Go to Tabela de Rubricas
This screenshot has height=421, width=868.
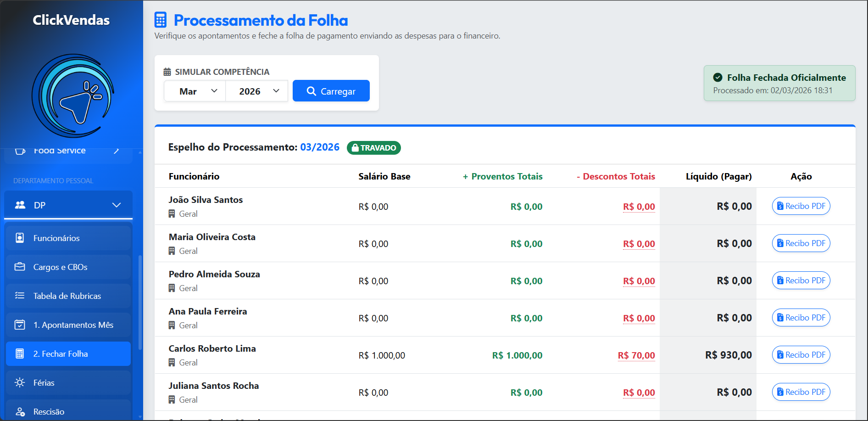point(68,296)
